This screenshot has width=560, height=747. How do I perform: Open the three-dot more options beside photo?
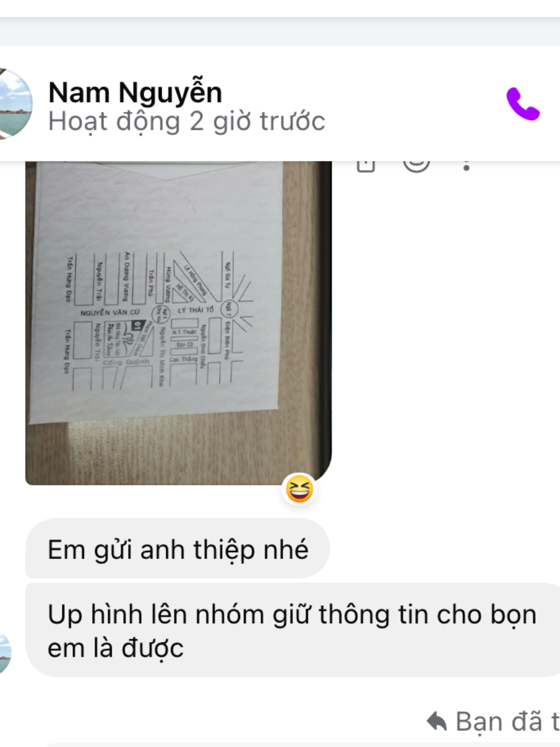pyautogui.click(x=467, y=165)
